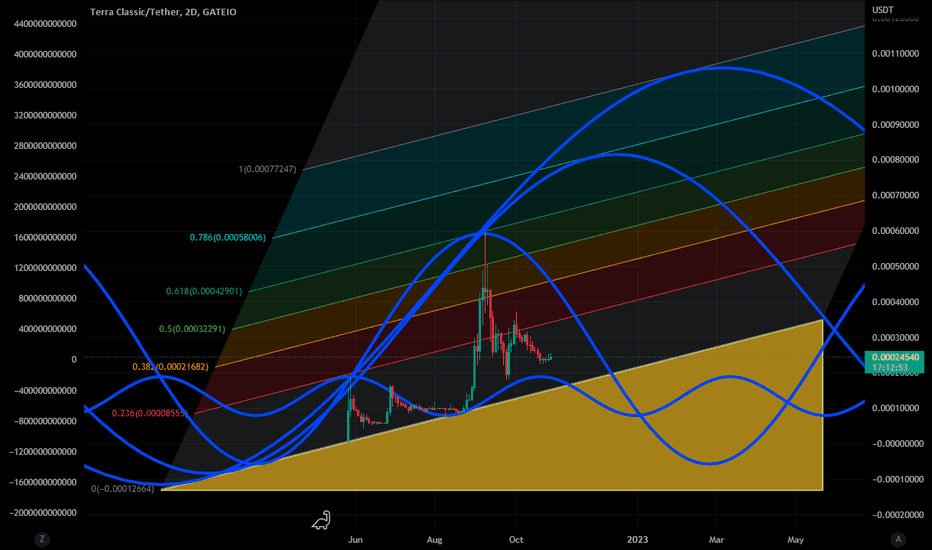Click right price axis value 0.00060000
This screenshot has width=932, height=550.
(895, 231)
